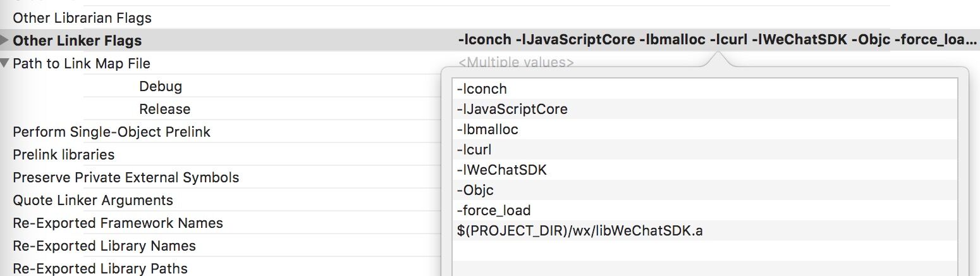This screenshot has width=980, height=276.
Task: Select the libWeChatSDK.a path entry
Action: click(580, 231)
